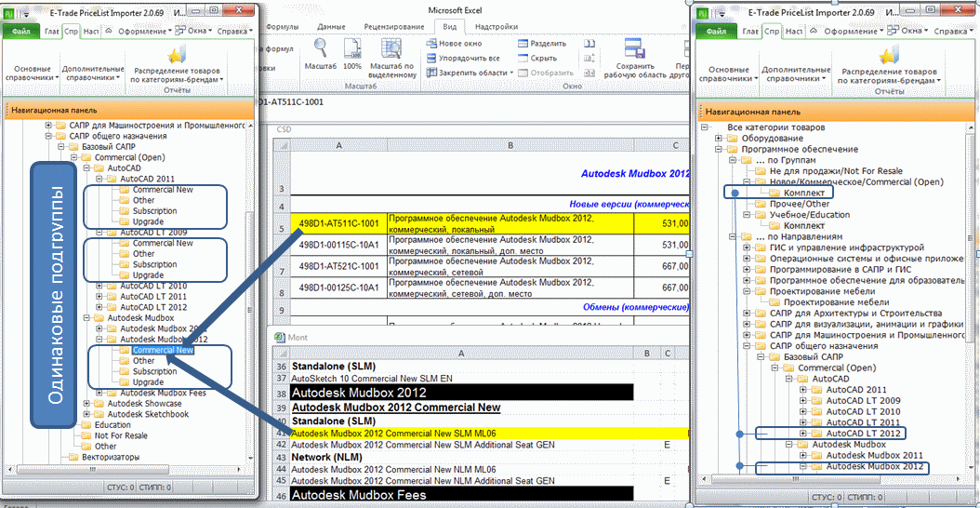
Task: Select cell 498D1-00125C-10A1 in CSD sheet
Action: pyautogui.click(x=338, y=287)
